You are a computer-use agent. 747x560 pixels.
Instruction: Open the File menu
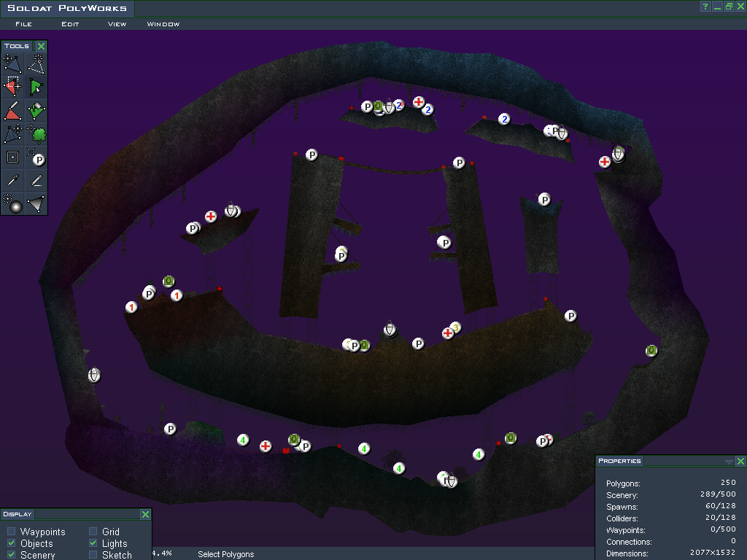pyautogui.click(x=23, y=24)
